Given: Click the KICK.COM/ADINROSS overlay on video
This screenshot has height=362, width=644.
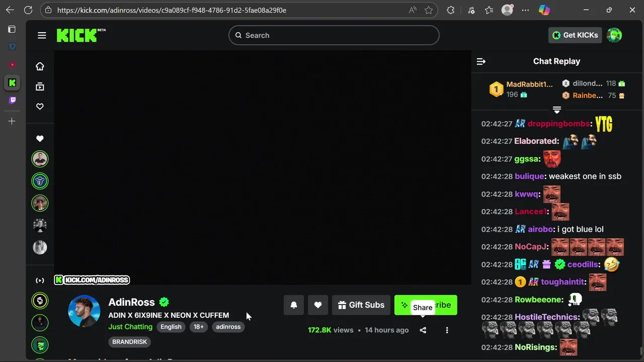Looking at the screenshot, I should coord(92,280).
